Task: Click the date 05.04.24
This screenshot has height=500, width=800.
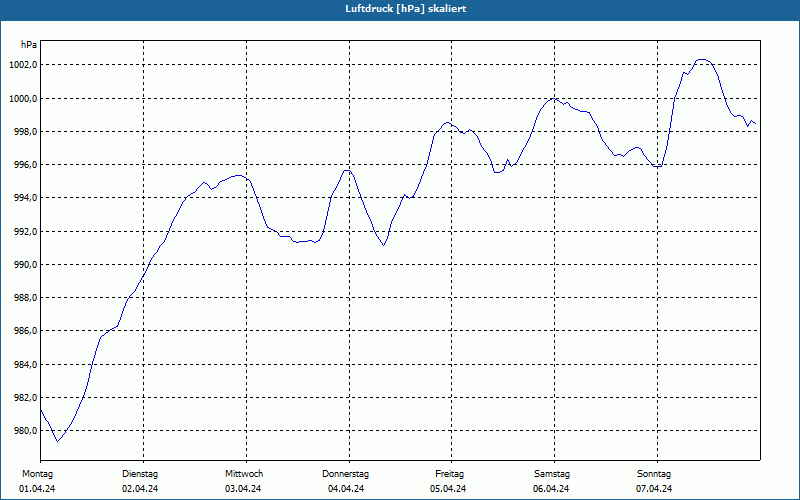Action: (x=448, y=489)
